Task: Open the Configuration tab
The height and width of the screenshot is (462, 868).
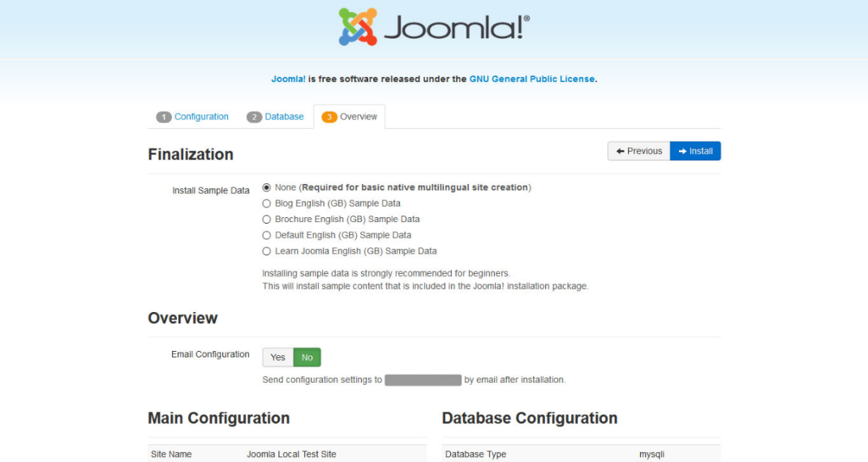Action: click(201, 117)
